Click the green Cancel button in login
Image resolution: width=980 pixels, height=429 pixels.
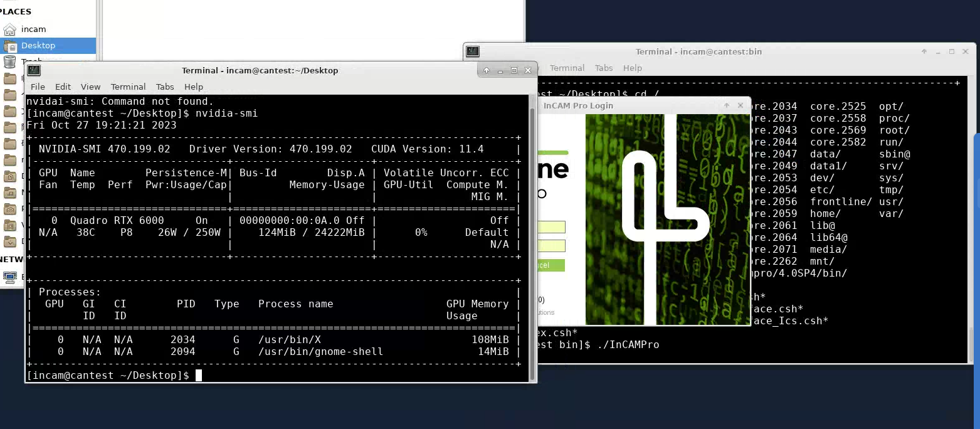coord(551,265)
